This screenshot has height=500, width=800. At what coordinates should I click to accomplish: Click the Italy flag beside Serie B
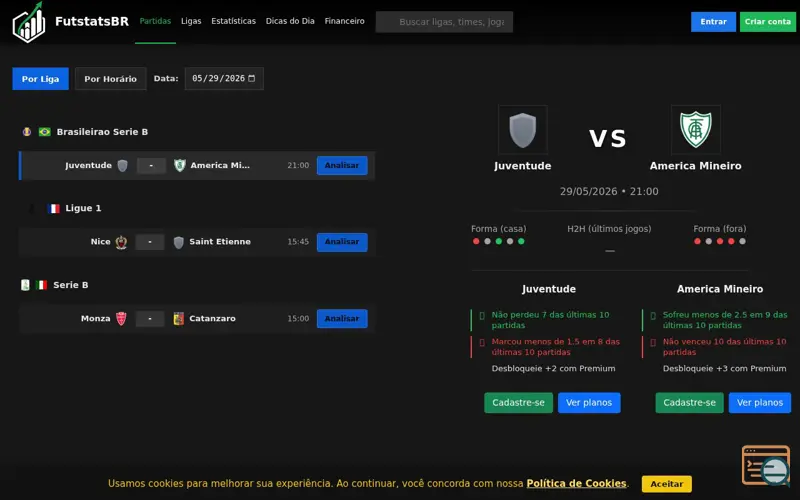tap(42, 285)
